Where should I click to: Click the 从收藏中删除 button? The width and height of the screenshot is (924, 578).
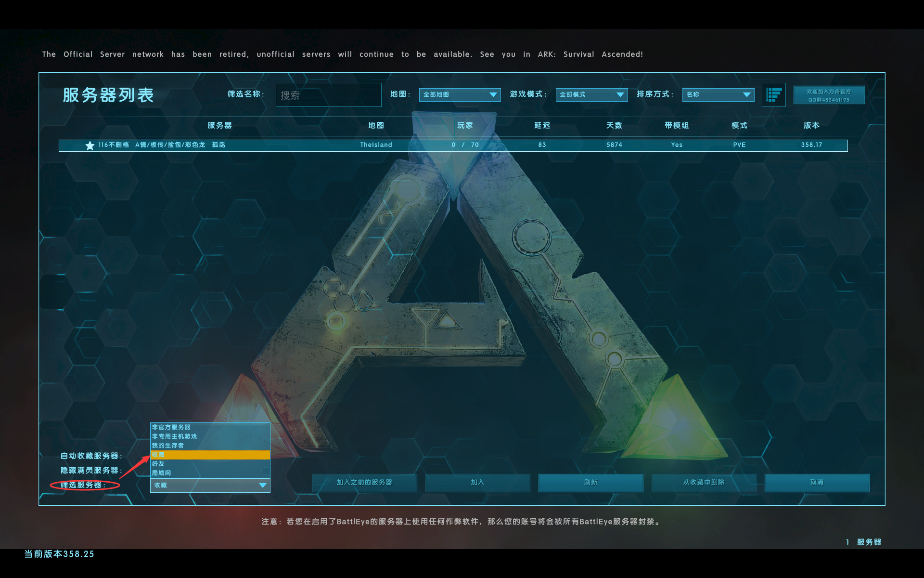click(x=704, y=483)
